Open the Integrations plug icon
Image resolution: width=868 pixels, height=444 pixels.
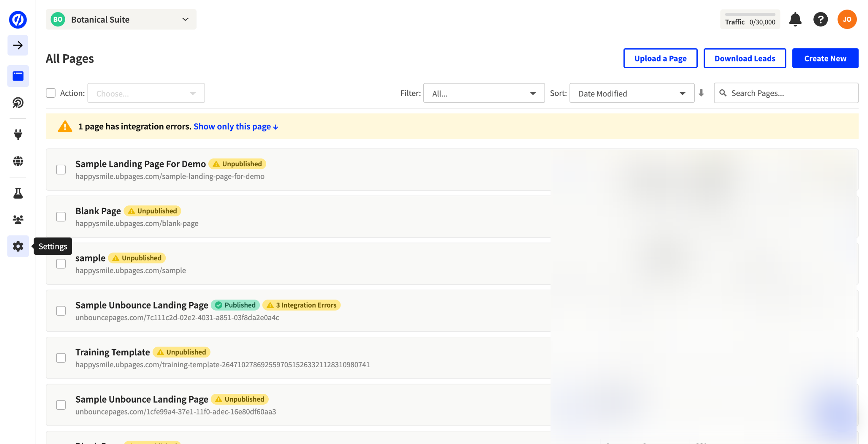(18, 134)
